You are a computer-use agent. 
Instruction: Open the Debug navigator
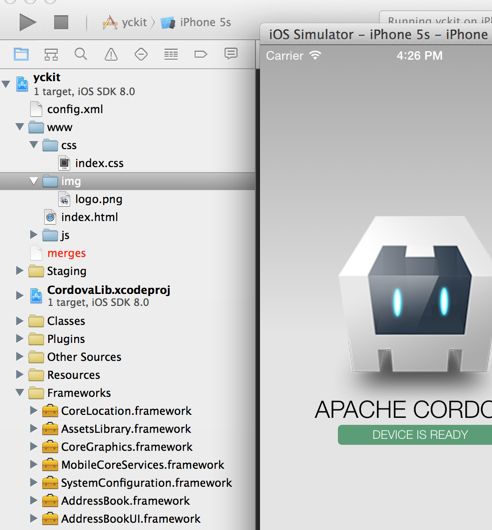(171, 54)
